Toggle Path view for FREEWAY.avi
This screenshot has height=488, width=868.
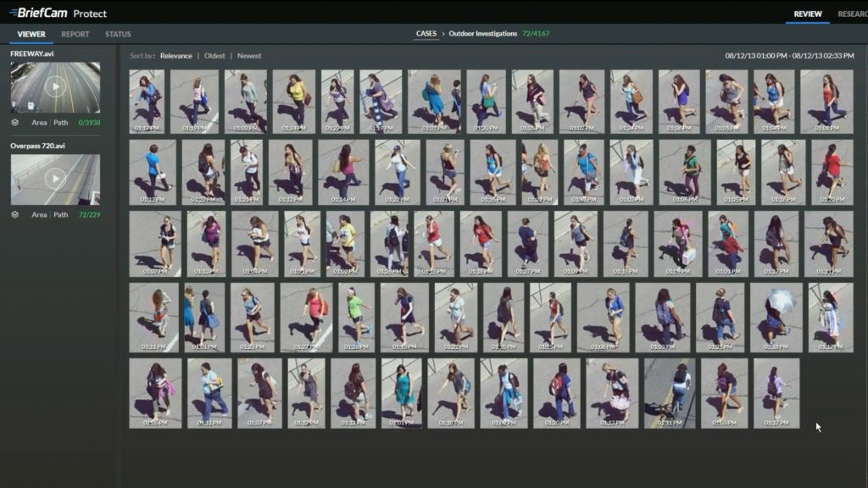[61, 122]
